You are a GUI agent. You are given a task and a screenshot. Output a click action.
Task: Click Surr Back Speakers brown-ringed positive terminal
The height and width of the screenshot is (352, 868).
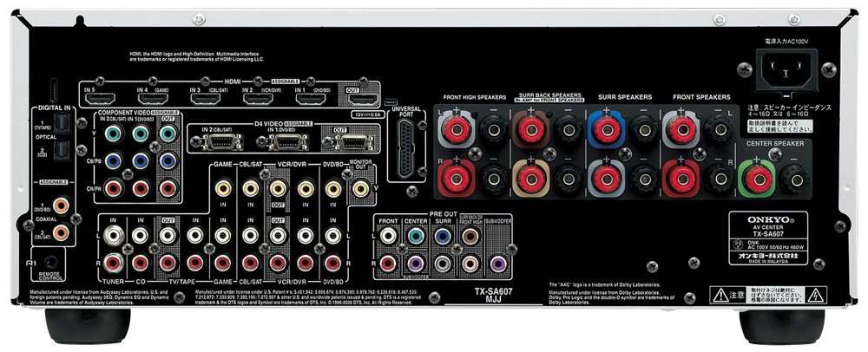531,130
